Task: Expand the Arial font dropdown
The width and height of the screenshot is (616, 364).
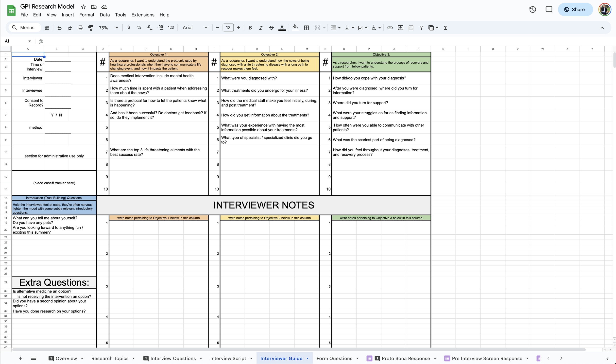Action: point(195,28)
